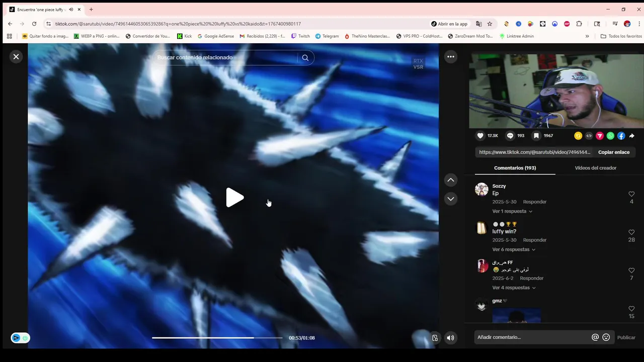Expand 'Ver 1 respuesta' under Sozzy's comment
The height and width of the screenshot is (362, 644).
pos(512,212)
